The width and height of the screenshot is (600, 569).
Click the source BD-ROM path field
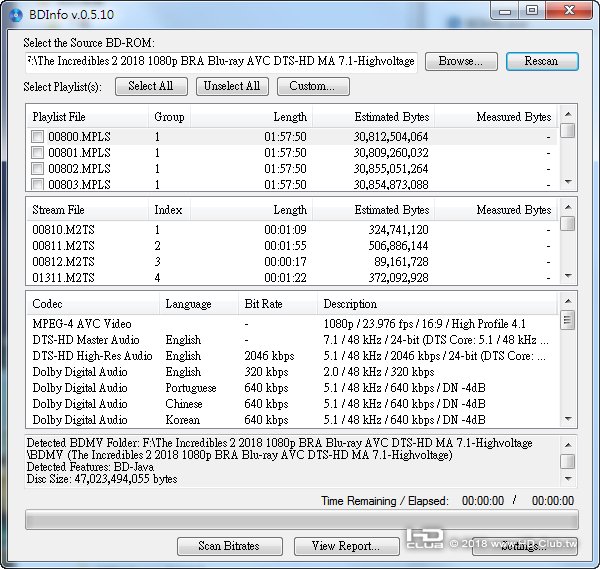(221, 61)
